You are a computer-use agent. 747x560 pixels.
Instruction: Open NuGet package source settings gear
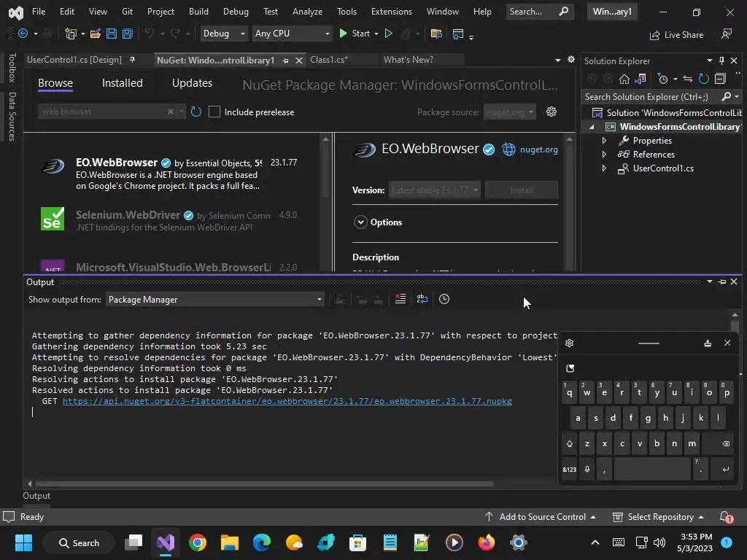(x=551, y=112)
